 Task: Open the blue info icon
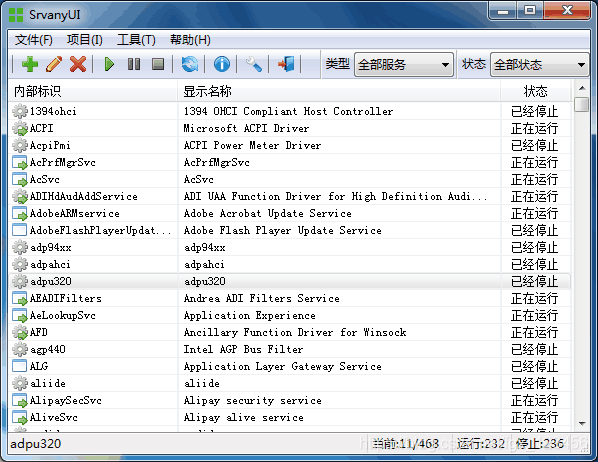(222, 64)
